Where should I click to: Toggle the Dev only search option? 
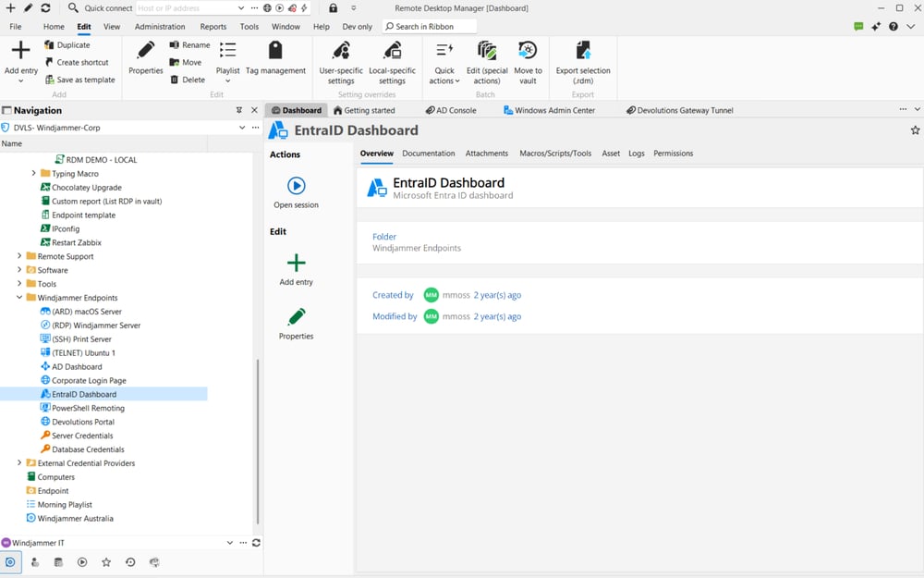[357, 26]
